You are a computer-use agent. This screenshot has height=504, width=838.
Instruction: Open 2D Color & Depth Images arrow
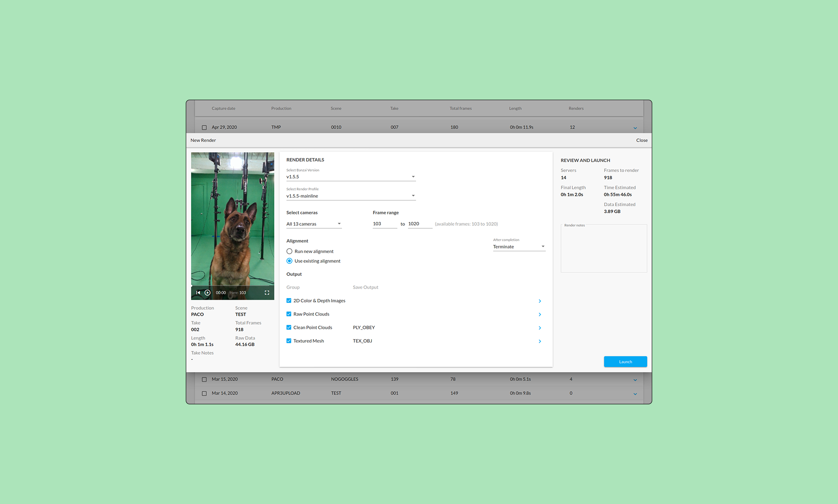click(540, 301)
